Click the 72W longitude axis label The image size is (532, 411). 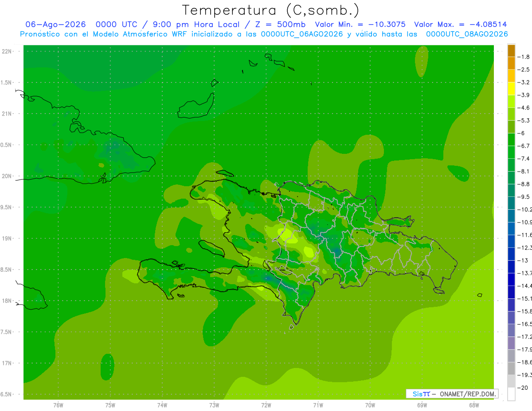point(266,405)
